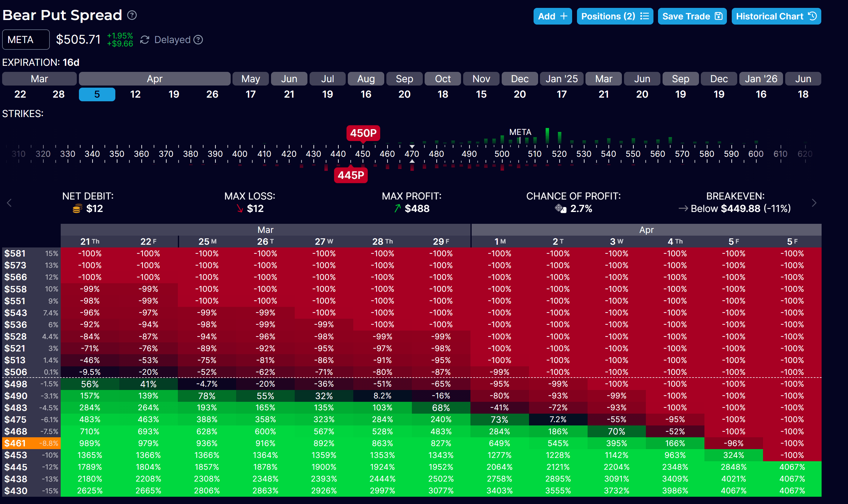Click the dice icon for Chance of Profit
Viewport: 848px width, 504px height.
pyautogui.click(x=561, y=208)
